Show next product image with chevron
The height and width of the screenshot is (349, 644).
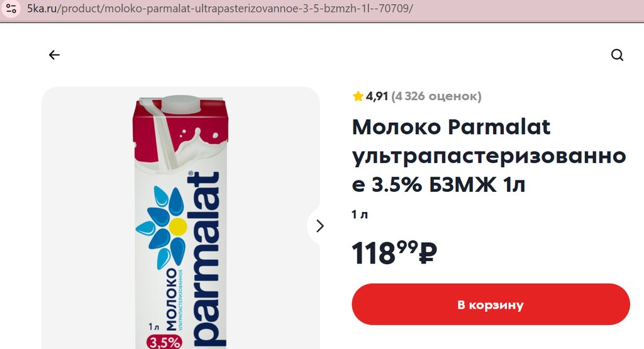[x=320, y=226]
